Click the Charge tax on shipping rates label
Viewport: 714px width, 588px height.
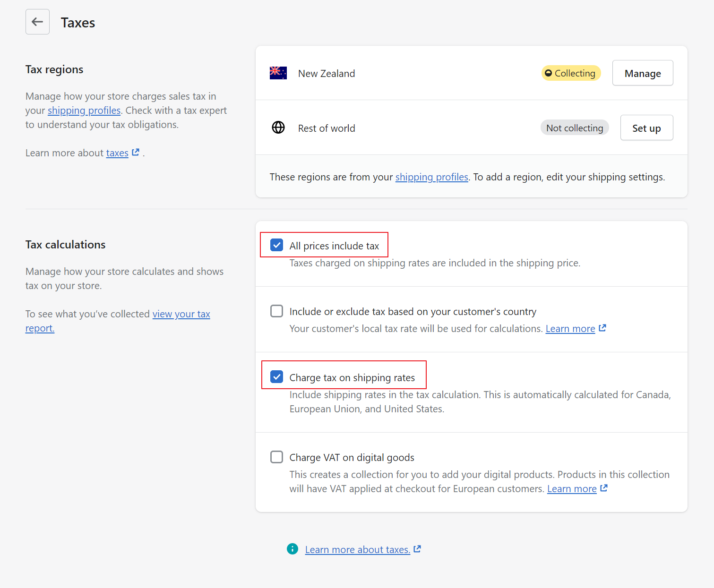pyautogui.click(x=352, y=378)
